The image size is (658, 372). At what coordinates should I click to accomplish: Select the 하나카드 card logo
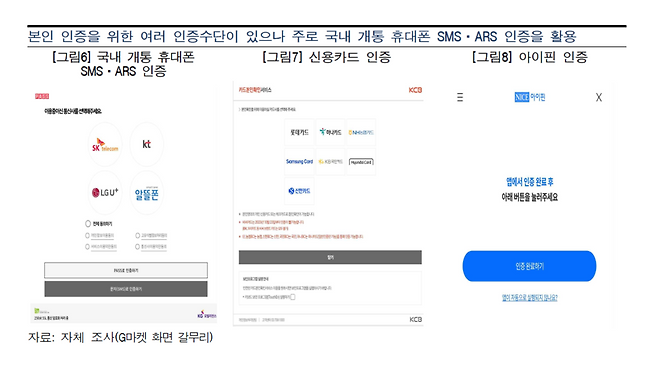[x=330, y=132]
